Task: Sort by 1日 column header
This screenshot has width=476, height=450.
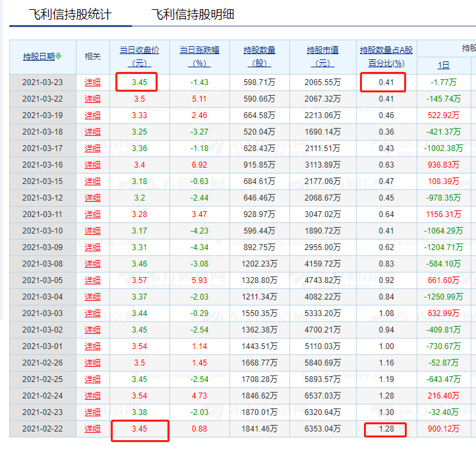Action: [444, 65]
